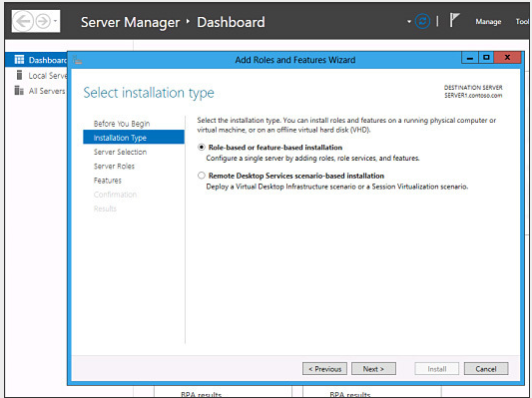This screenshot has width=532, height=398.
Task: Go to Features step
Action: point(107,181)
